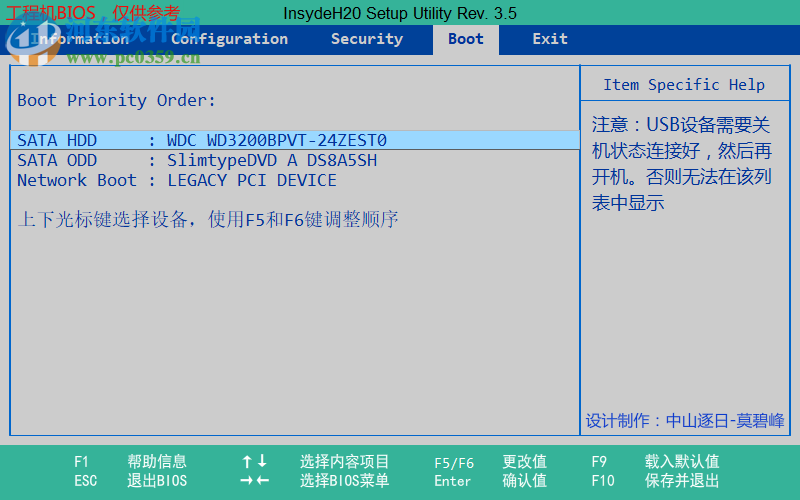Click the F1 帮助信息 hint
Image resolution: width=800 pixels, height=500 pixels.
tap(130, 462)
